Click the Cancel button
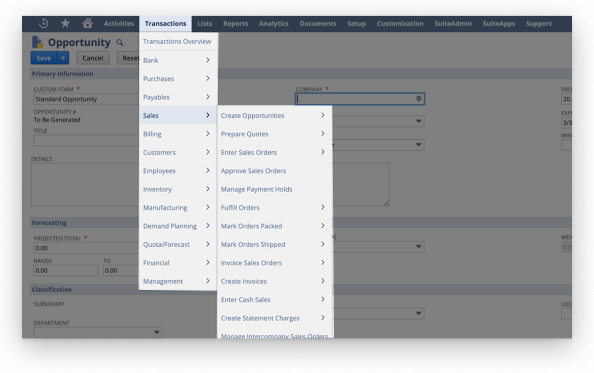 tap(93, 58)
